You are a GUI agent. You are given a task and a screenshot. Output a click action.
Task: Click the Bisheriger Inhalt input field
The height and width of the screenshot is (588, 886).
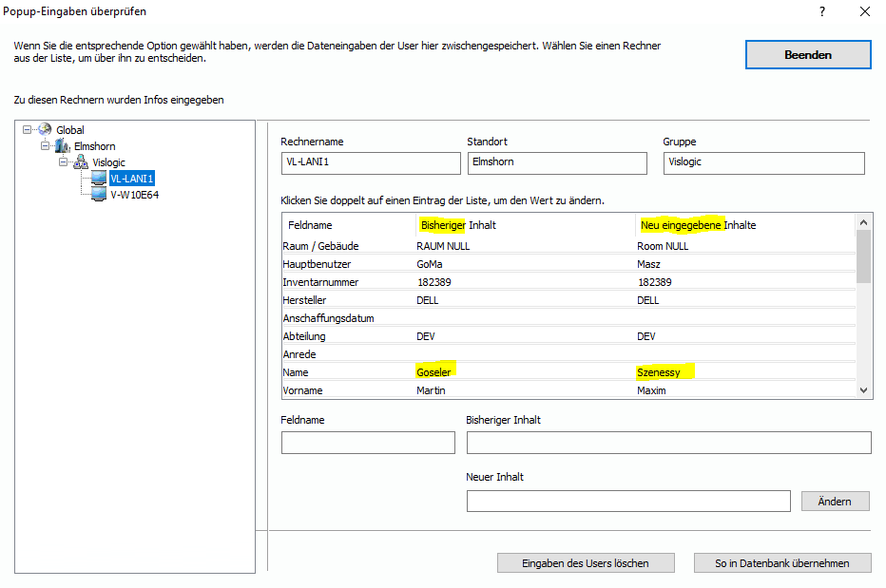(x=668, y=443)
